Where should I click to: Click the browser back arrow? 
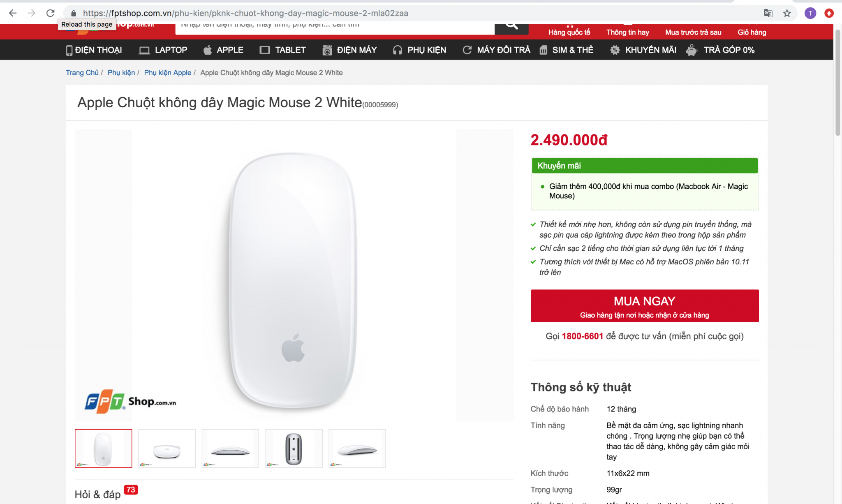pos(13,13)
